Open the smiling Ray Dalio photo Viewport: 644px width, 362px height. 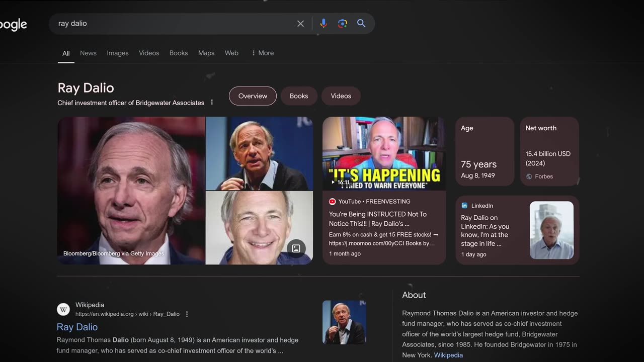click(260, 228)
